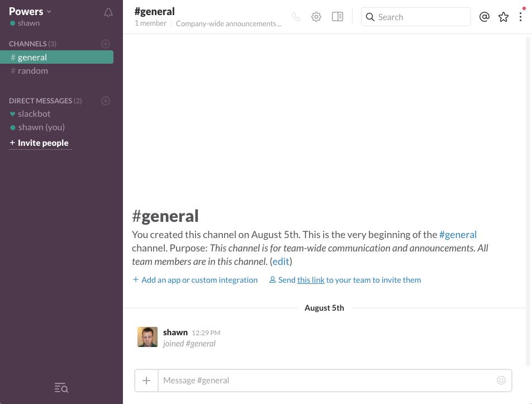Screen dimensions: 532x404
Task: Toggle the channel details pane icon
Action: pos(338,17)
